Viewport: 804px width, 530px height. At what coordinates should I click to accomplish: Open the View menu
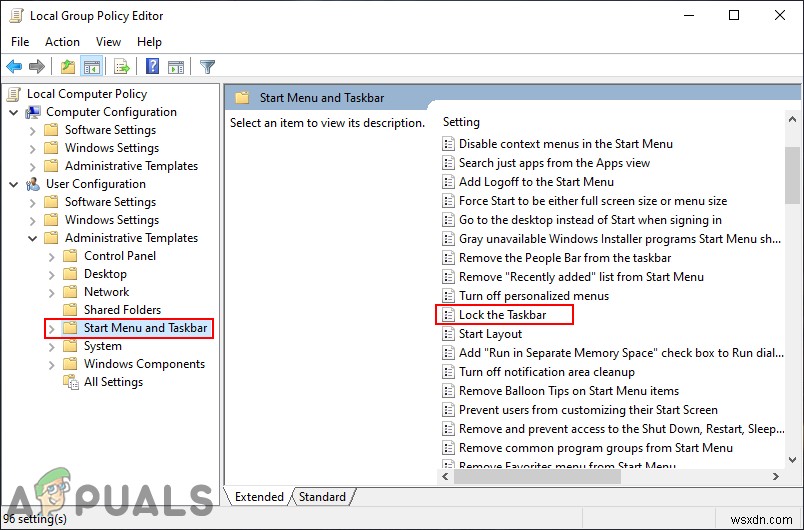108,42
